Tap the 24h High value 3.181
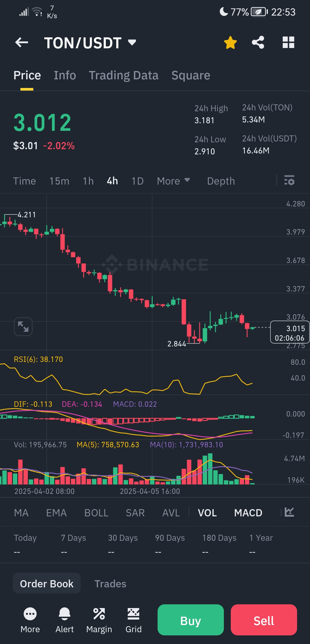The height and width of the screenshot is (644, 310). [204, 120]
